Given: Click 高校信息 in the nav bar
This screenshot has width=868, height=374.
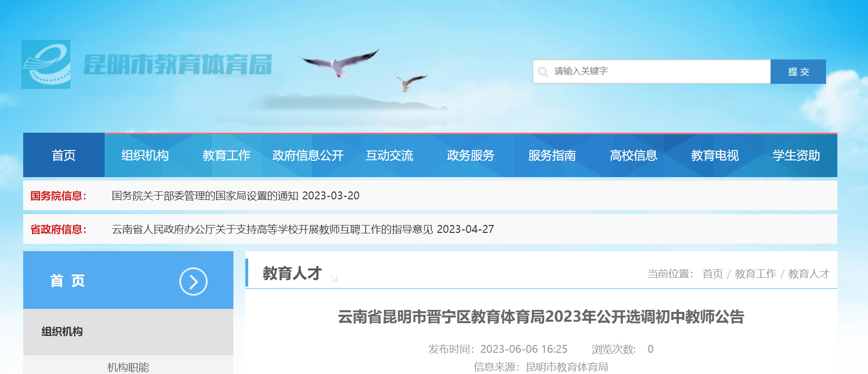Looking at the screenshot, I should tap(634, 155).
